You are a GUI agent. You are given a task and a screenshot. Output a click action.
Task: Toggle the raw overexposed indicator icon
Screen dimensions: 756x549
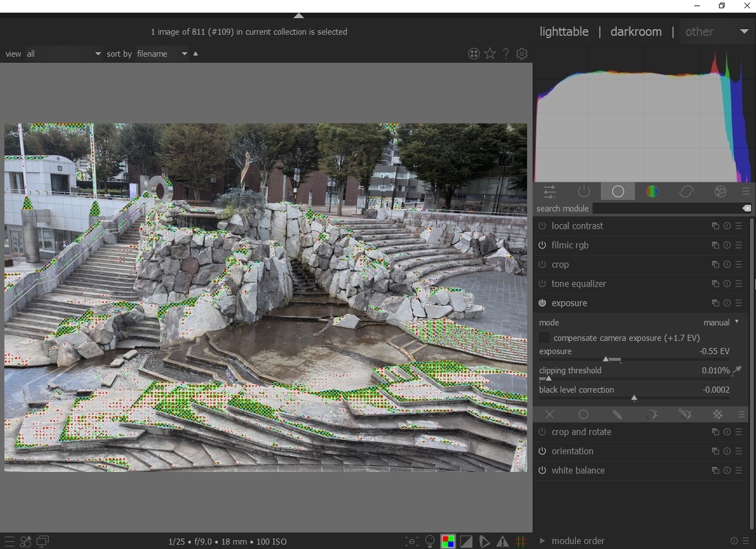(448, 541)
